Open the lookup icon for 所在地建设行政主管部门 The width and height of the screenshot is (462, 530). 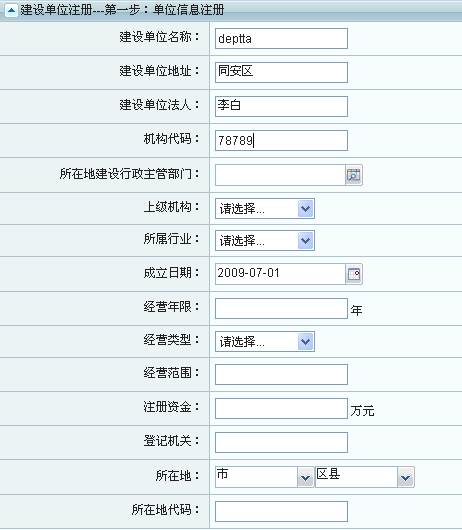point(354,175)
